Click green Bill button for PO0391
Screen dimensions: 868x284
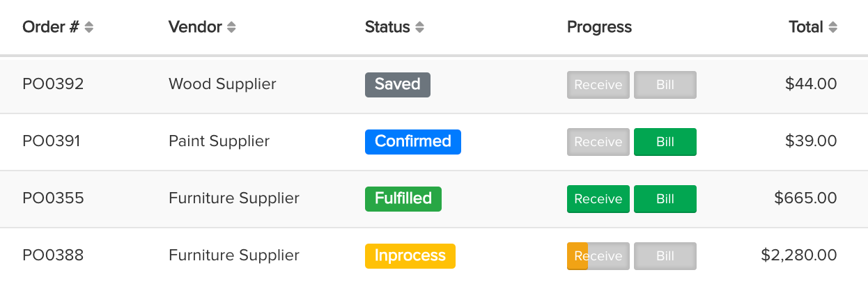pos(665,142)
